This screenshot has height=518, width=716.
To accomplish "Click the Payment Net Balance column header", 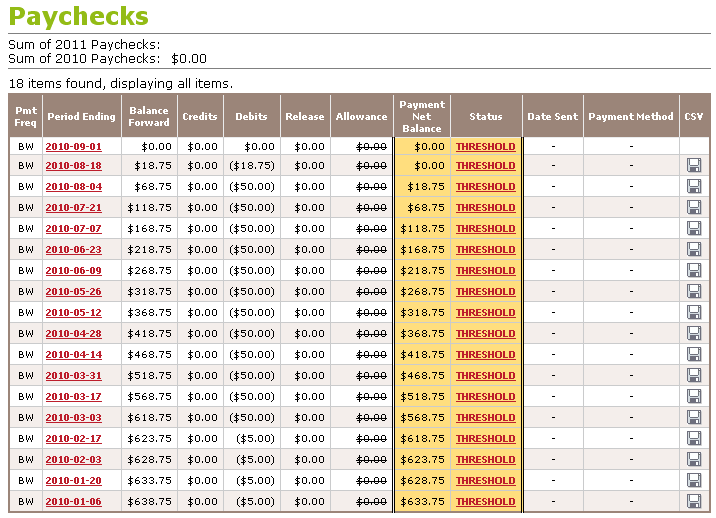I will click(421, 116).
